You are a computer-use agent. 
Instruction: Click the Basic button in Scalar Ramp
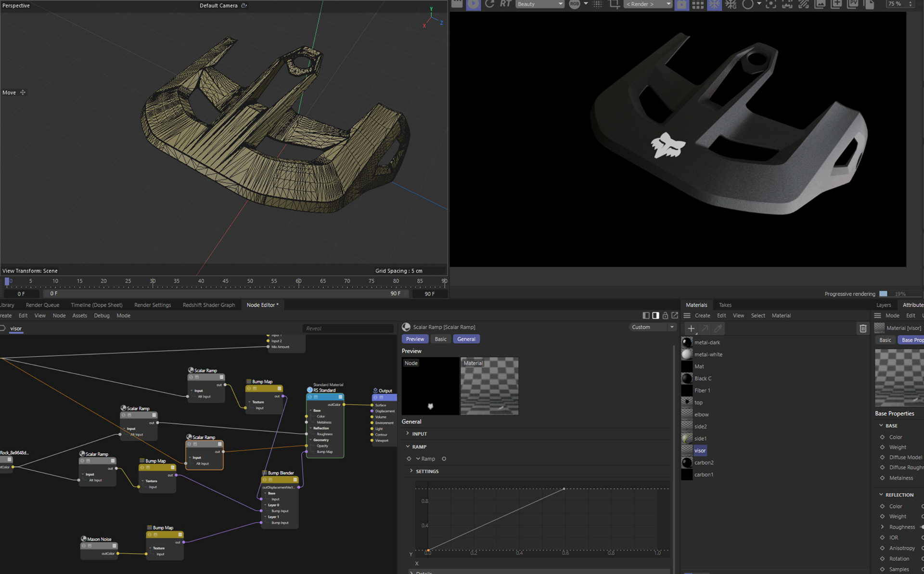click(440, 339)
